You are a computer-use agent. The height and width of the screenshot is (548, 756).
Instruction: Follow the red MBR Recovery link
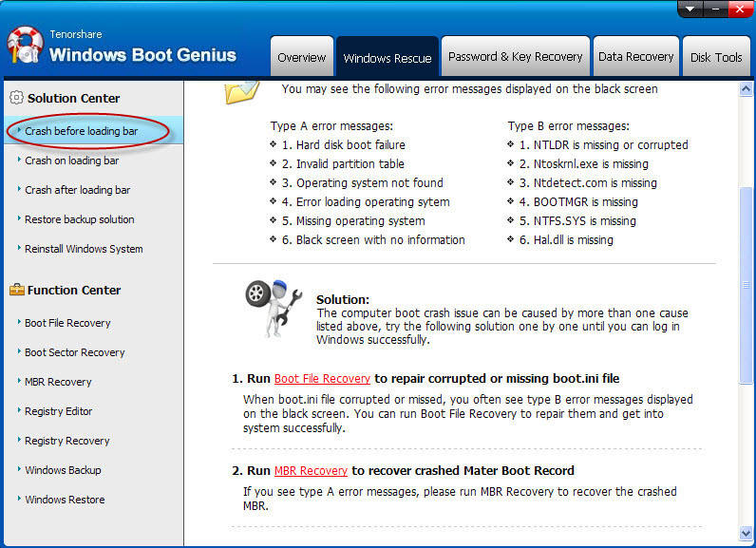(311, 470)
